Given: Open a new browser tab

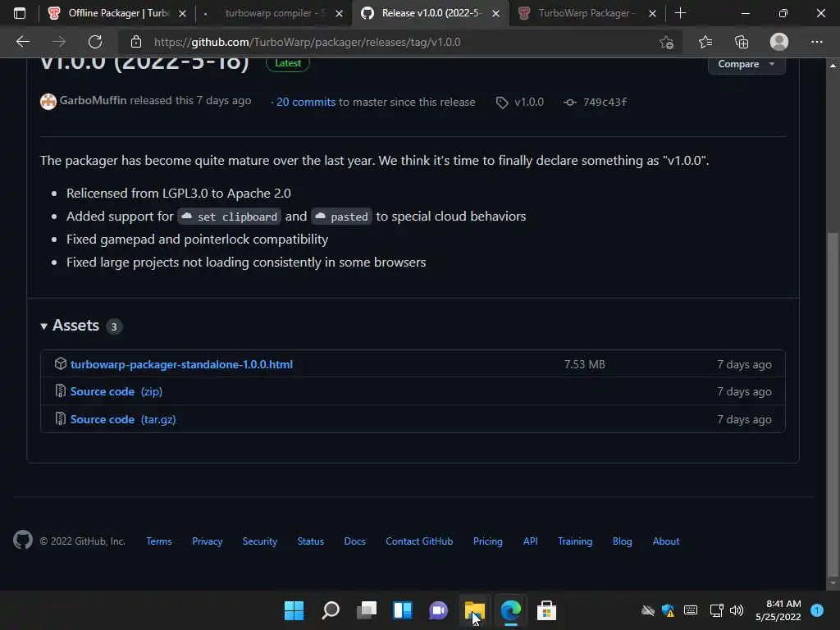Looking at the screenshot, I should click(x=680, y=13).
